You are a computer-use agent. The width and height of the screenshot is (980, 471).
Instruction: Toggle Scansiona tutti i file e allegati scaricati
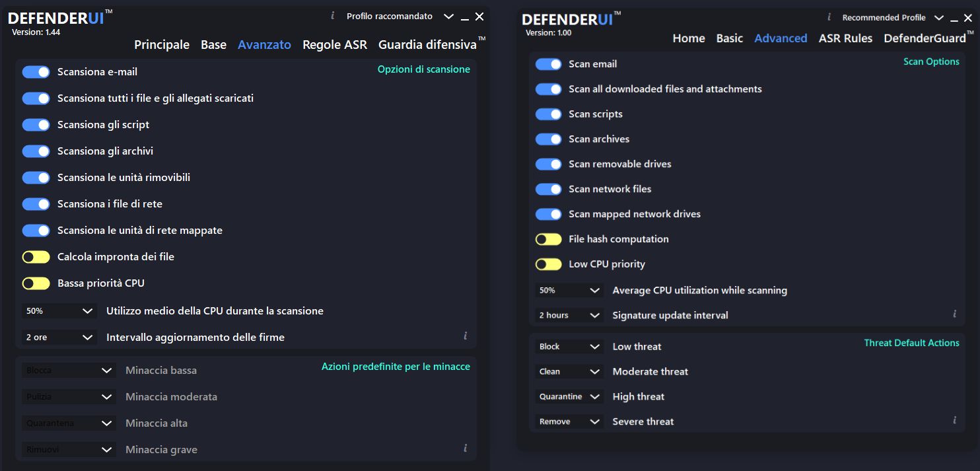36,98
